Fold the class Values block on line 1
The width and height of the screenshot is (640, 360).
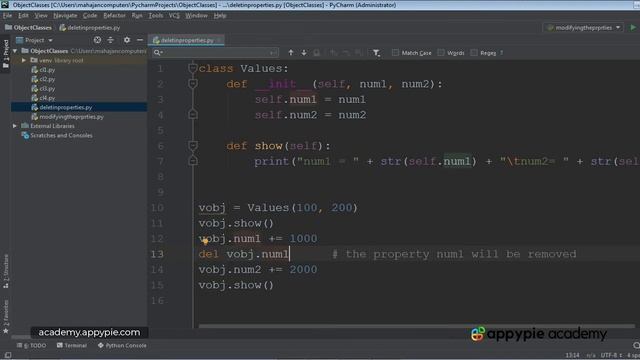(193, 68)
